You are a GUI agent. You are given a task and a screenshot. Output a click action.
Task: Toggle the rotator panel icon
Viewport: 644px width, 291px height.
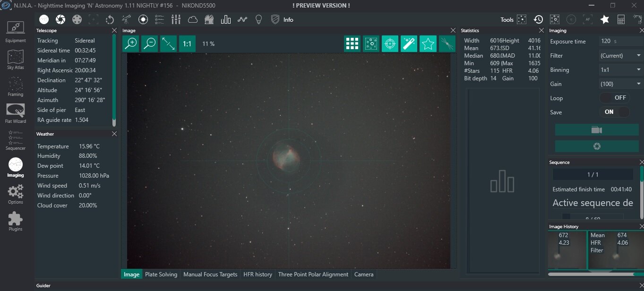click(x=110, y=19)
